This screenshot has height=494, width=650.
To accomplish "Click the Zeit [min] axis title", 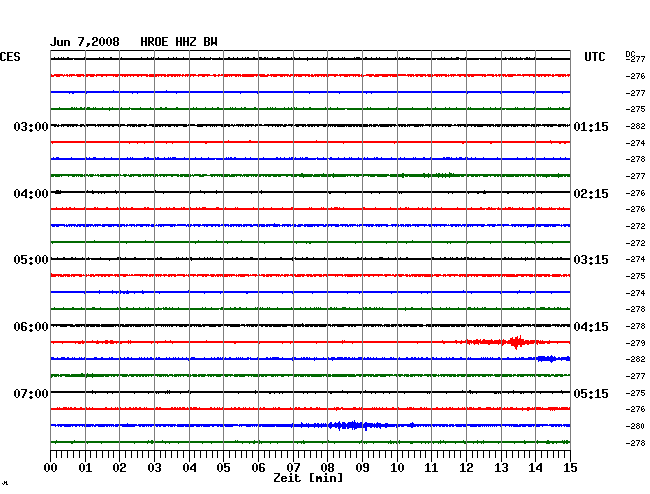I will (308, 478).
